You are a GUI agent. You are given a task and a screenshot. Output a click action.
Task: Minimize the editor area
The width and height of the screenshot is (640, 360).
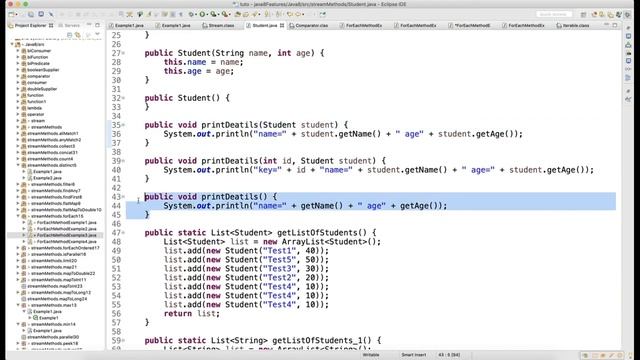pos(607,25)
